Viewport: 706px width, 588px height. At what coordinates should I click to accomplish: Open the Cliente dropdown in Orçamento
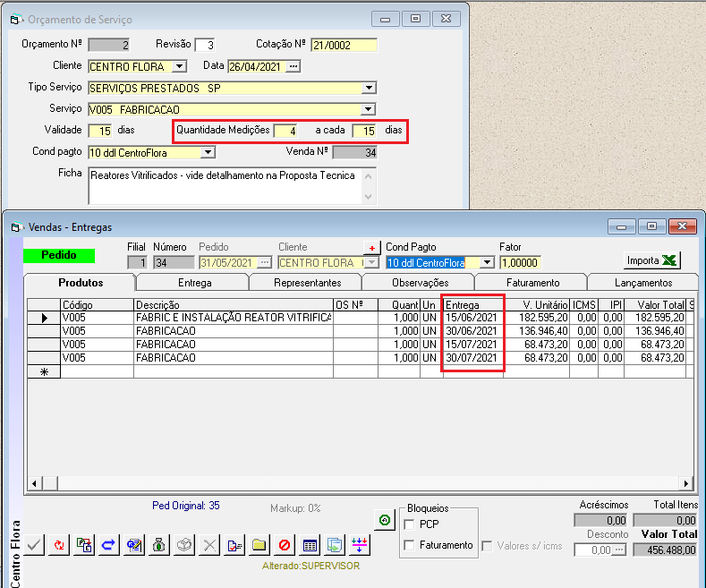[178, 66]
